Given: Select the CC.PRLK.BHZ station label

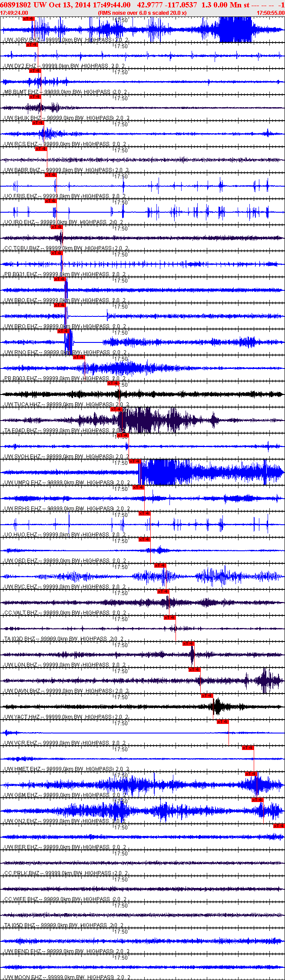Looking at the screenshot, I should [x=22, y=873].
